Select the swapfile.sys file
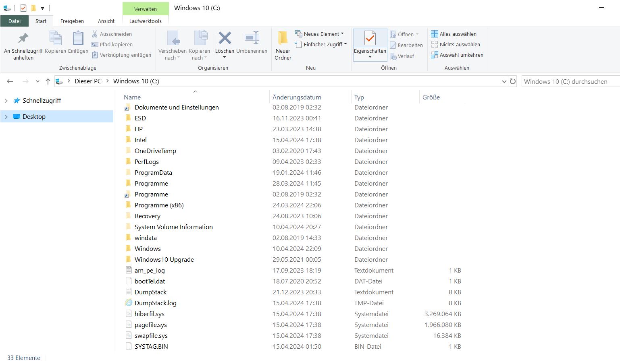The image size is (620, 364). [x=151, y=336]
